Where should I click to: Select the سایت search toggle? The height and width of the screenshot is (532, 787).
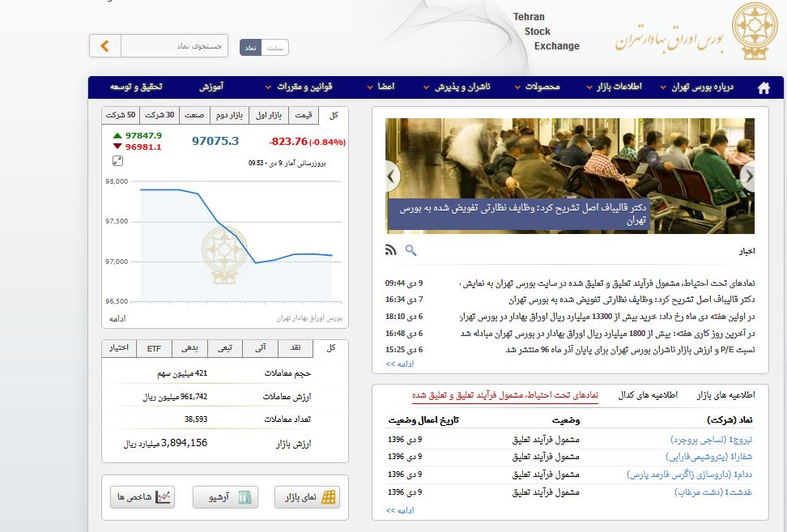275,48
